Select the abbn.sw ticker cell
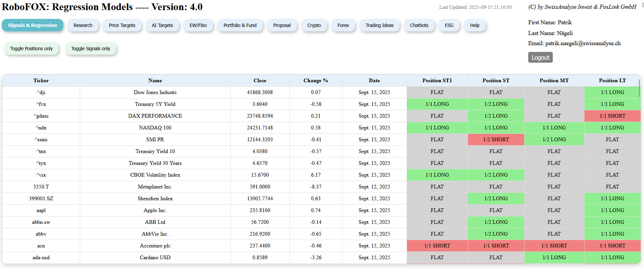Screen dimensions: 644x269 click(41, 222)
